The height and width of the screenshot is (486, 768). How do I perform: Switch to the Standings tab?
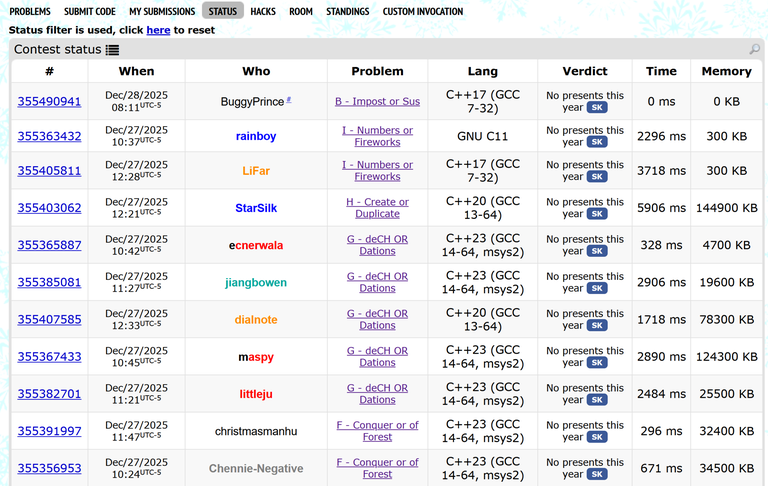click(347, 12)
